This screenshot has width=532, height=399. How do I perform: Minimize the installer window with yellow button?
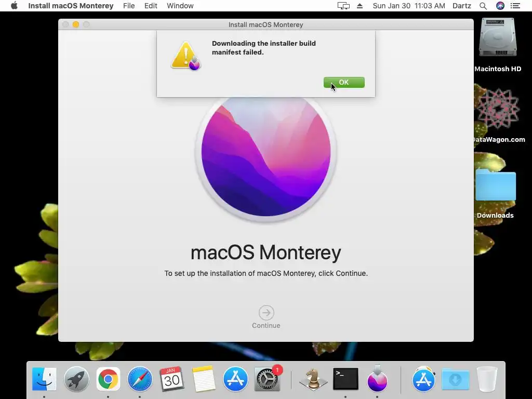coord(76,24)
